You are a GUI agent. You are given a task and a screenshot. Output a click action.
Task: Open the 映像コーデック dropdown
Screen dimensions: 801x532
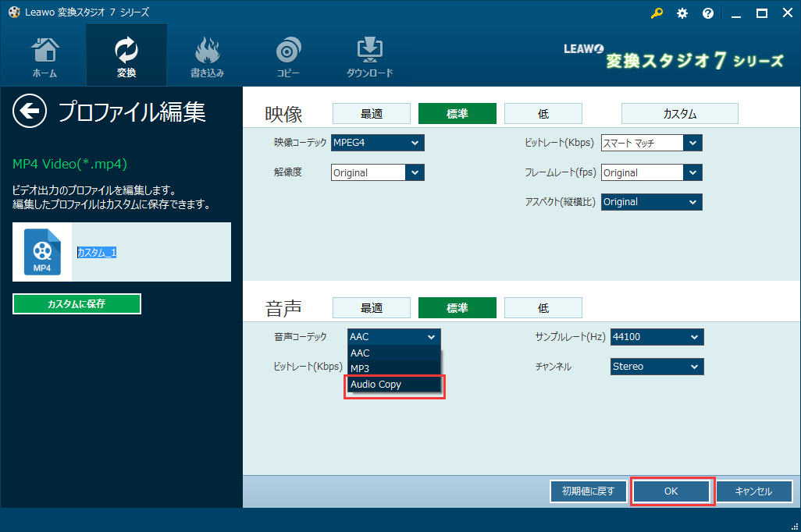pyautogui.click(x=377, y=143)
